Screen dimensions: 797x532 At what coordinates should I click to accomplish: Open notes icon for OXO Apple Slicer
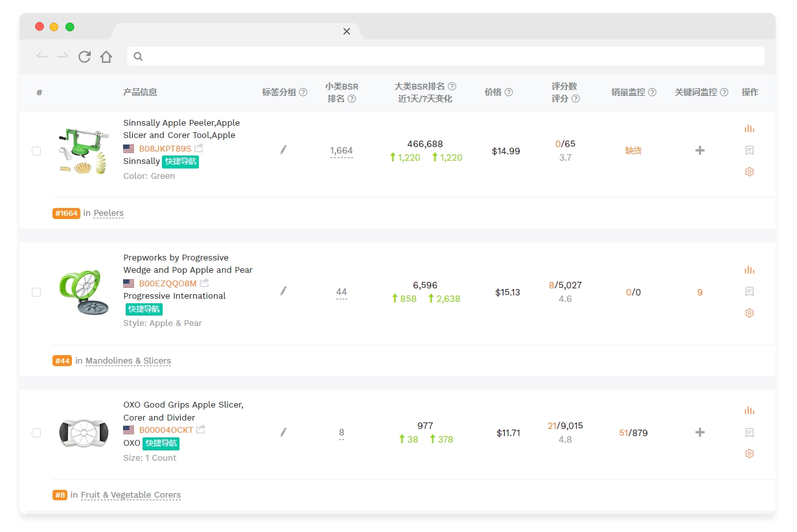(x=749, y=432)
